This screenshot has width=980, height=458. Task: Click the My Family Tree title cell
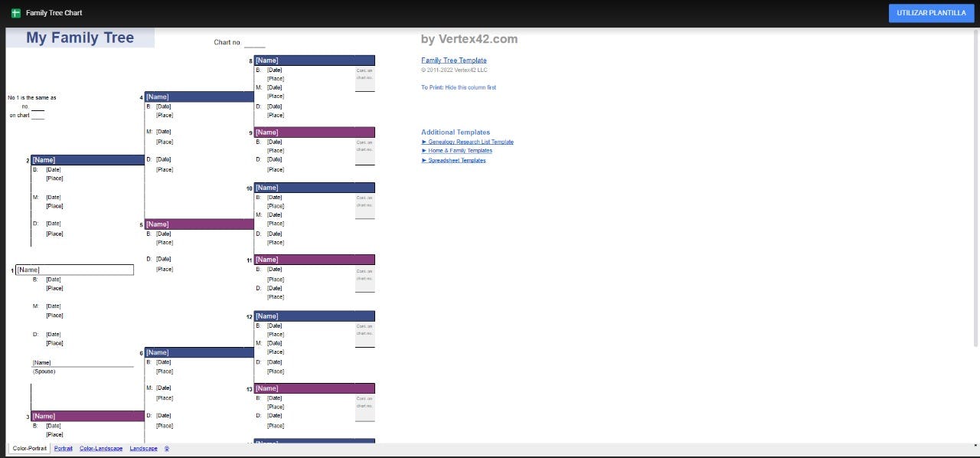[x=80, y=38]
